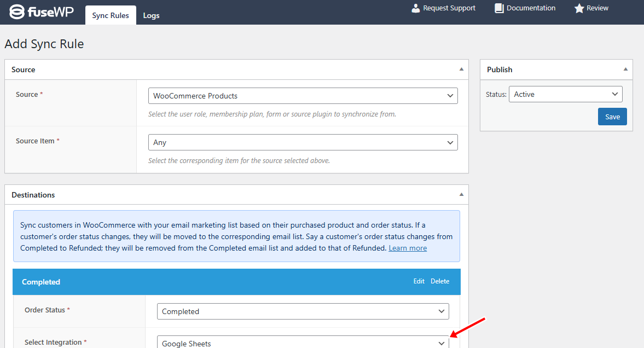Click the fuseWP logo

(42, 11)
